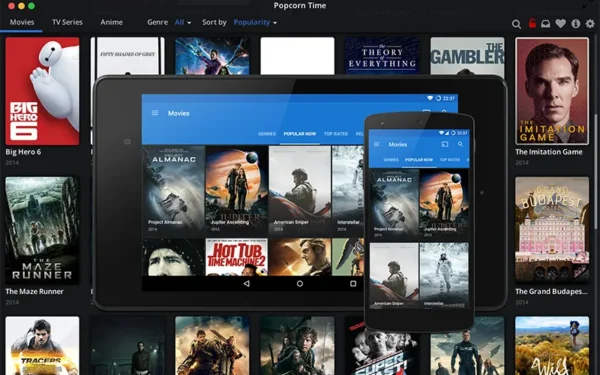Click "The Imitation Game" title text
Screen dimensions: 600x375
coord(549,152)
